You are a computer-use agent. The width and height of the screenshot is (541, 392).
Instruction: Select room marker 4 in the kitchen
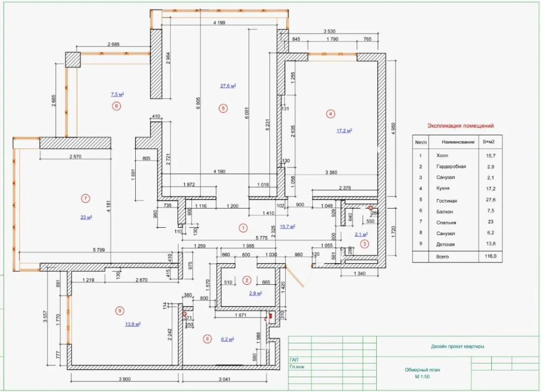[330, 114]
